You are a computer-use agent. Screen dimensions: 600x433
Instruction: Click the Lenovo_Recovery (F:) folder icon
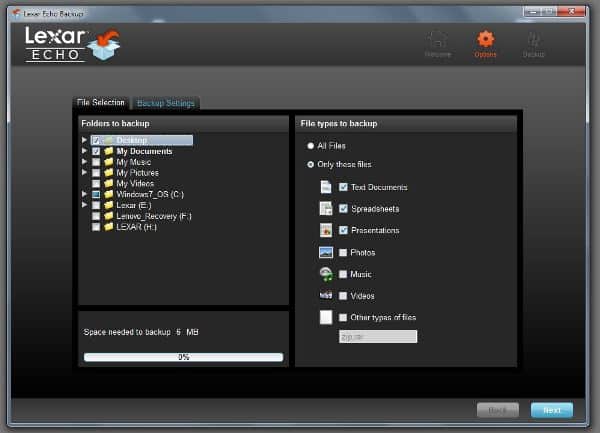click(109, 216)
